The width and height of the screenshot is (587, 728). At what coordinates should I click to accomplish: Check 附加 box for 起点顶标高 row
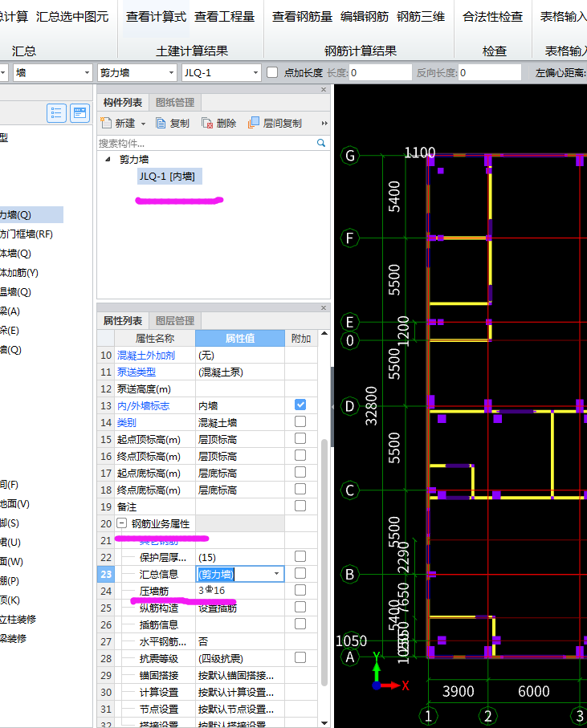[x=300, y=438]
